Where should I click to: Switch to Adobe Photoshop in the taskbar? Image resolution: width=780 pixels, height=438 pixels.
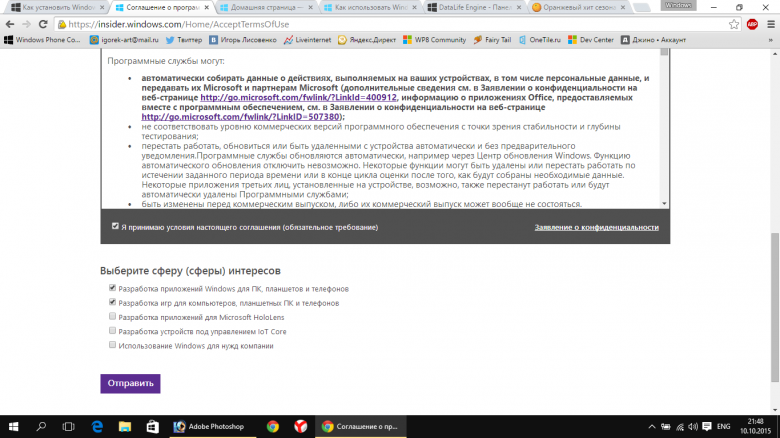[213, 427]
